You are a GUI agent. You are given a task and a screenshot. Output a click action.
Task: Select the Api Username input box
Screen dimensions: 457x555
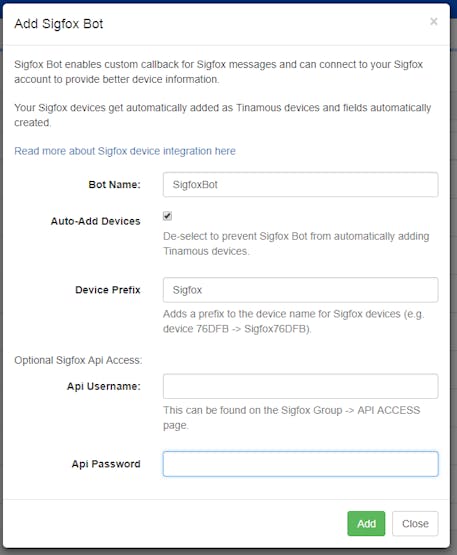(x=301, y=386)
